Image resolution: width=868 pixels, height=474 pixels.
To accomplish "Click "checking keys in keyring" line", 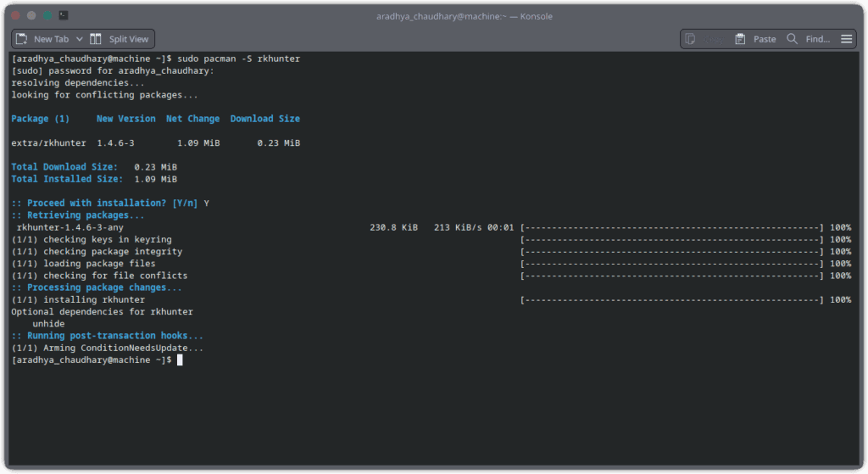I will click(108, 240).
